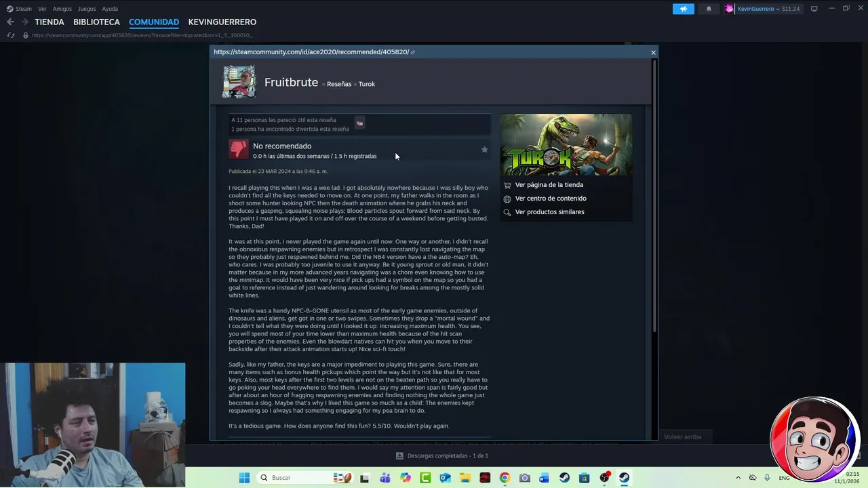This screenshot has width=868, height=488.
Task: Open File Explorer on the taskbar
Action: (465, 478)
